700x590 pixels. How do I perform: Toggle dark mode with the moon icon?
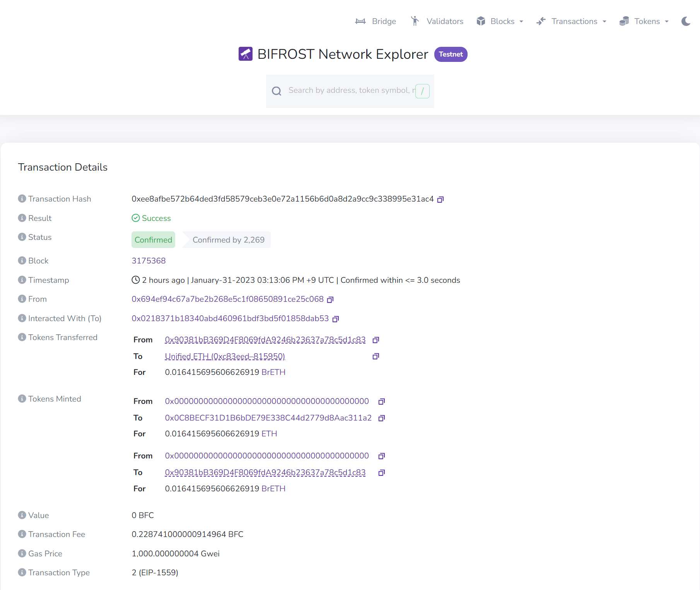click(x=686, y=21)
